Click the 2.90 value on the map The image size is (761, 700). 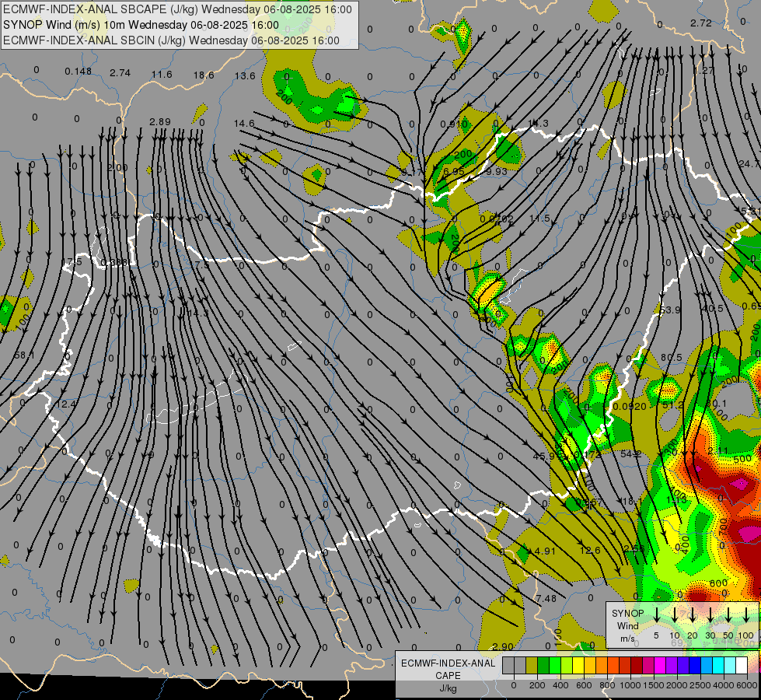[x=503, y=646]
